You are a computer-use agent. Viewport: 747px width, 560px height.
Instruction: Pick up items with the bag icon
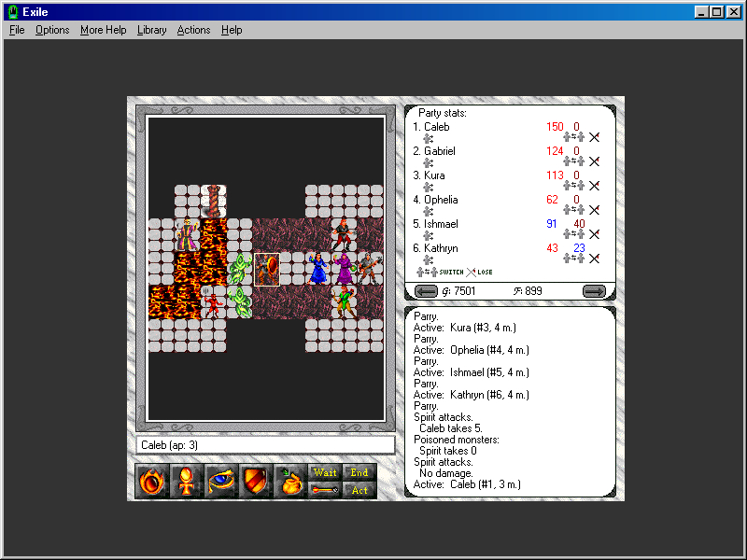click(290, 481)
